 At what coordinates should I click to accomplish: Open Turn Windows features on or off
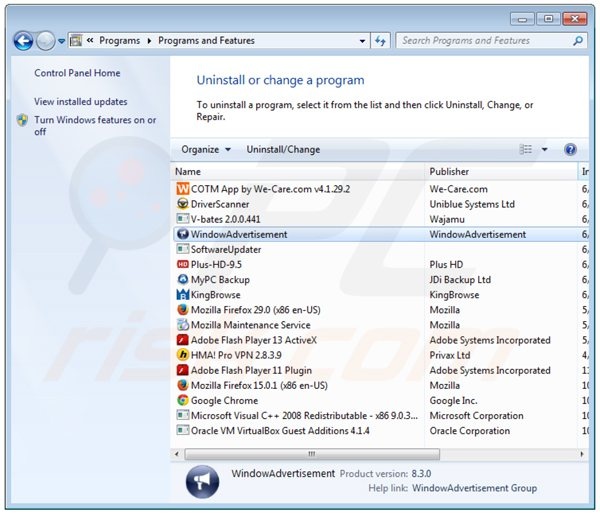coord(95,126)
